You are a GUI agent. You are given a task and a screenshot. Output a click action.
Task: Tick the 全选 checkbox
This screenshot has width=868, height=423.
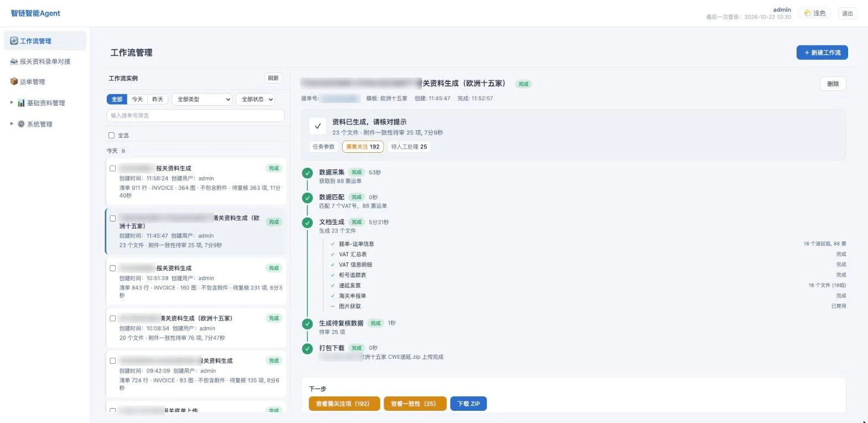[111, 135]
